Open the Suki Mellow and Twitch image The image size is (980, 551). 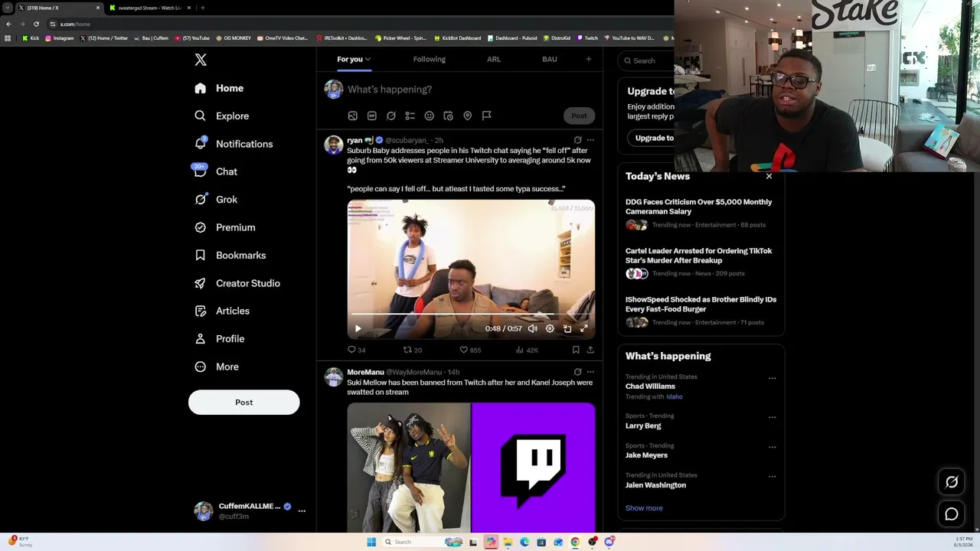click(471, 467)
